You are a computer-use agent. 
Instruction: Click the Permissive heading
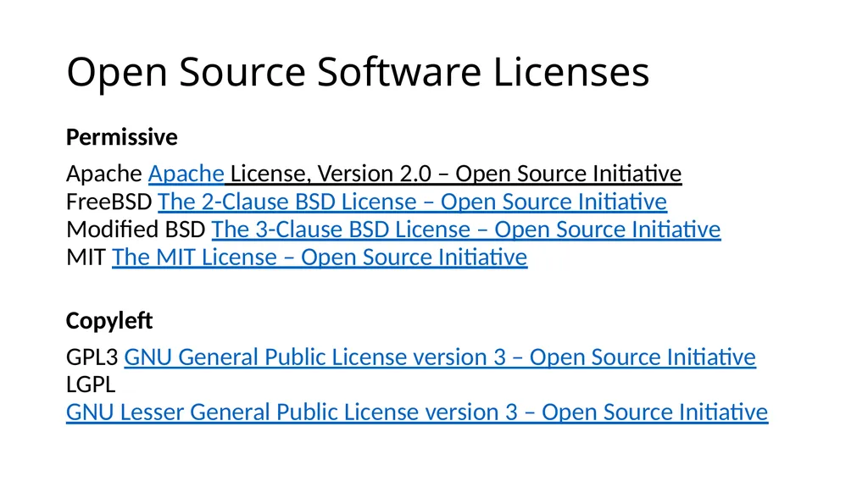point(122,137)
